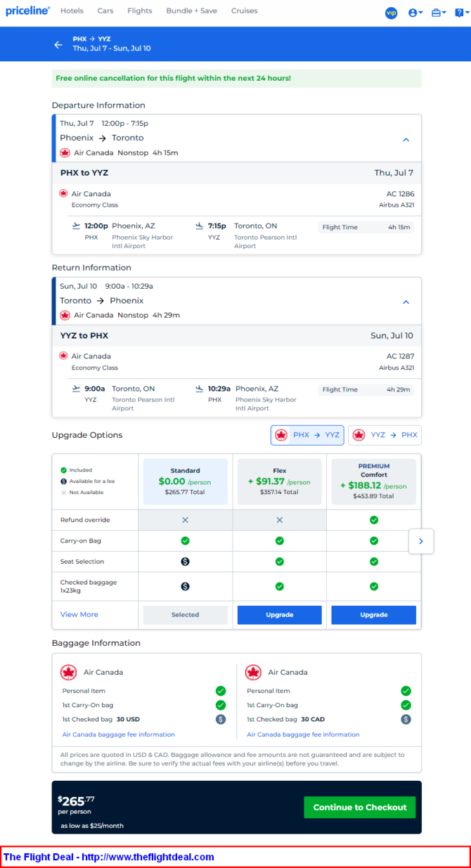Click 'as low as $25/month' text
Viewport: 471px width, 868px height.
pyautogui.click(x=92, y=826)
